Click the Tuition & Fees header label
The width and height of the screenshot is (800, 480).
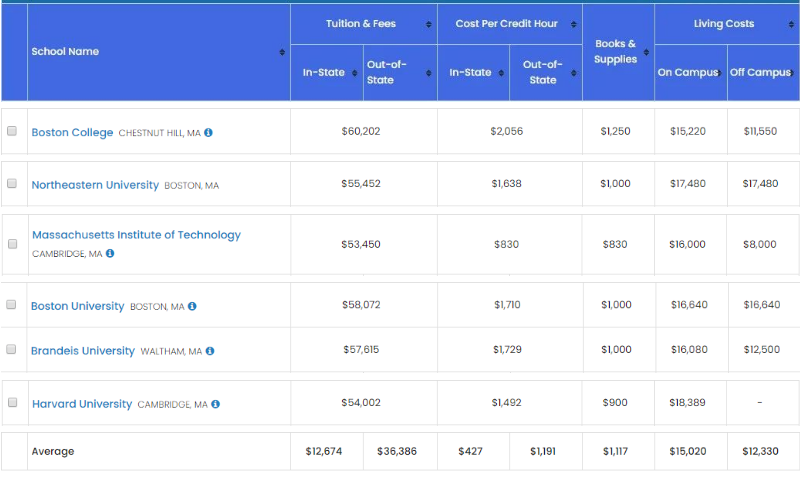361,24
